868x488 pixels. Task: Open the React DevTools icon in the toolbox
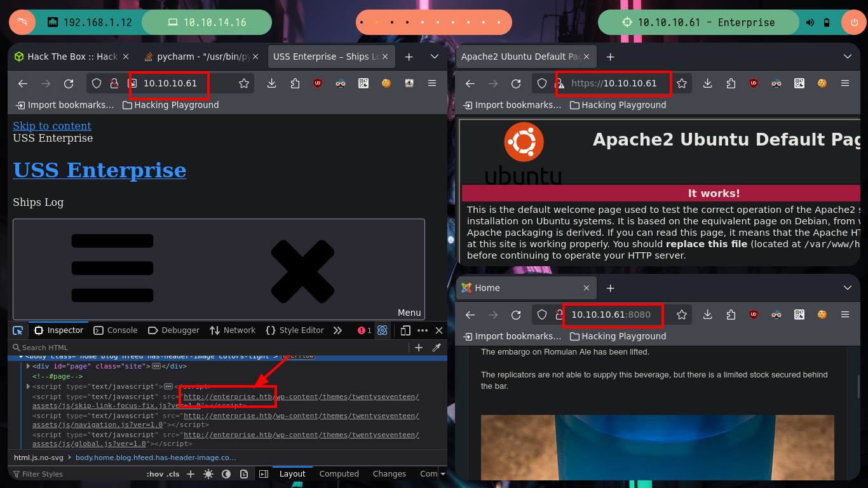click(x=383, y=330)
